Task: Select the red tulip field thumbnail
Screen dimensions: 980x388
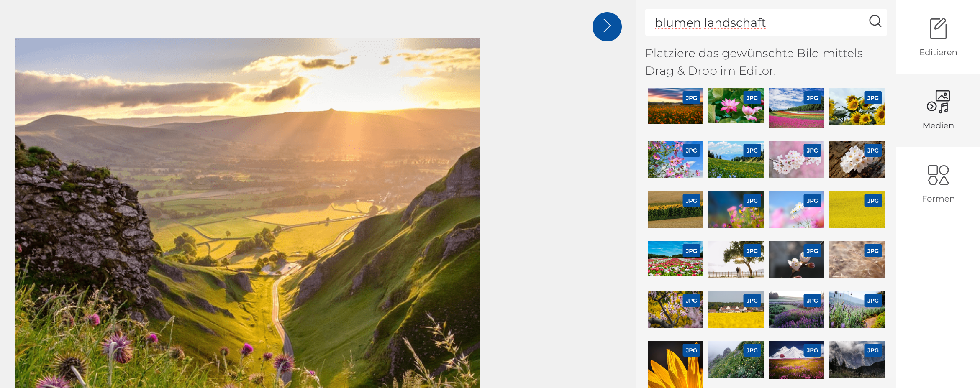Action: 675,260
